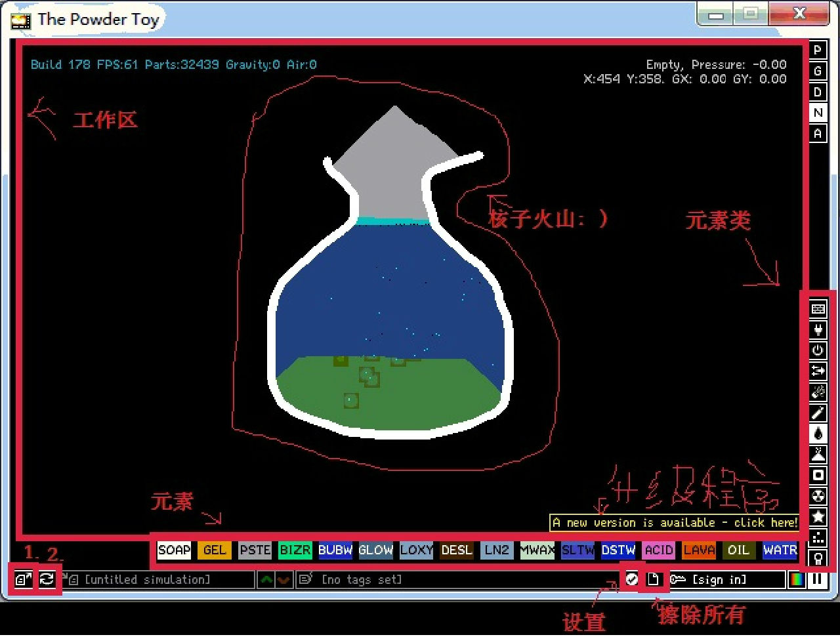Open the Force elements arrows icon

coord(818,371)
